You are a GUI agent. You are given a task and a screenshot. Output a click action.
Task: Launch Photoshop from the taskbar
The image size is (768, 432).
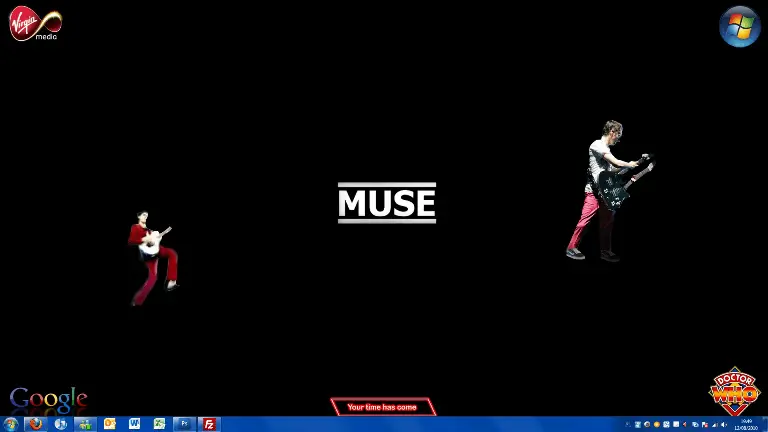pyautogui.click(x=185, y=424)
